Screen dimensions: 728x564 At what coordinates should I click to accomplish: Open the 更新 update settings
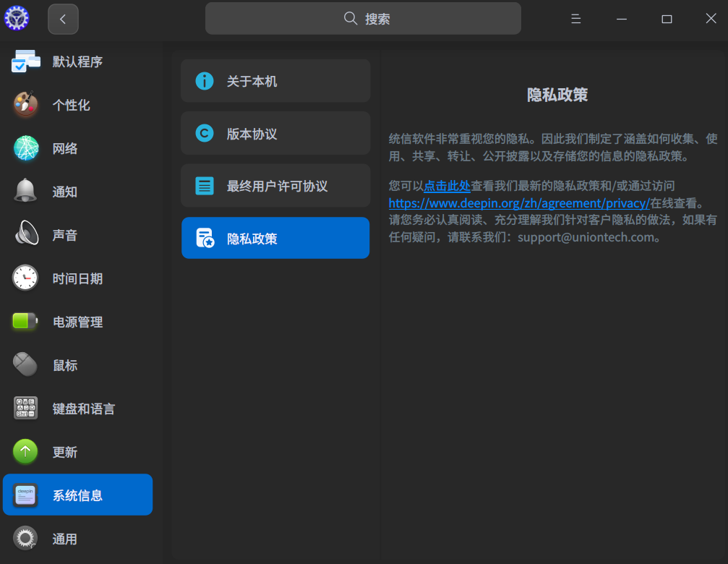77,451
